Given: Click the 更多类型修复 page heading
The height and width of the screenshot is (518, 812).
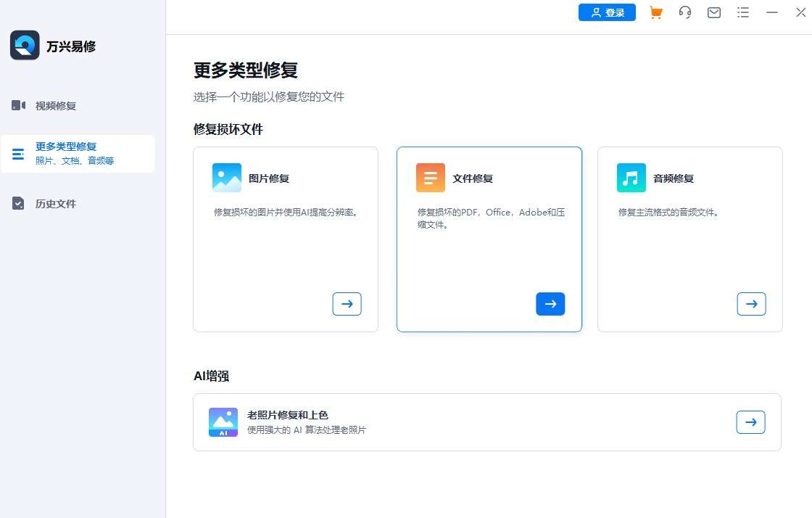Looking at the screenshot, I should point(246,70).
